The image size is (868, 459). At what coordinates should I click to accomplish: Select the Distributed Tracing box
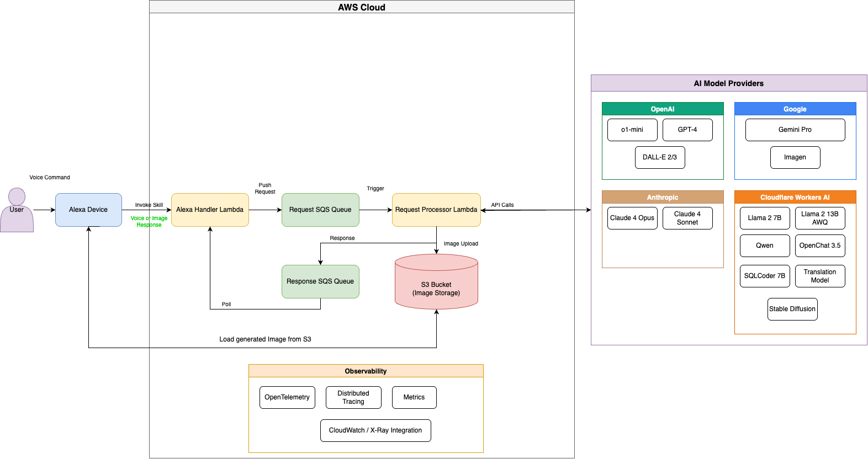point(353,397)
